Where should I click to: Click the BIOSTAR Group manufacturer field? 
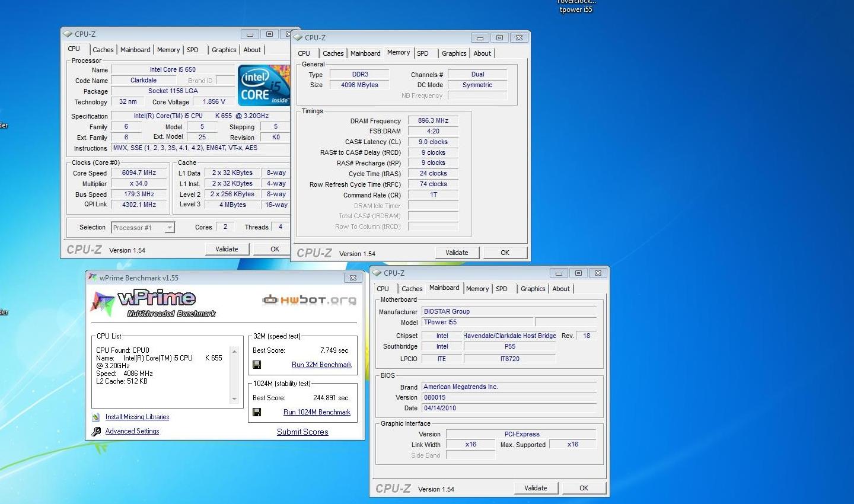click(509, 311)
